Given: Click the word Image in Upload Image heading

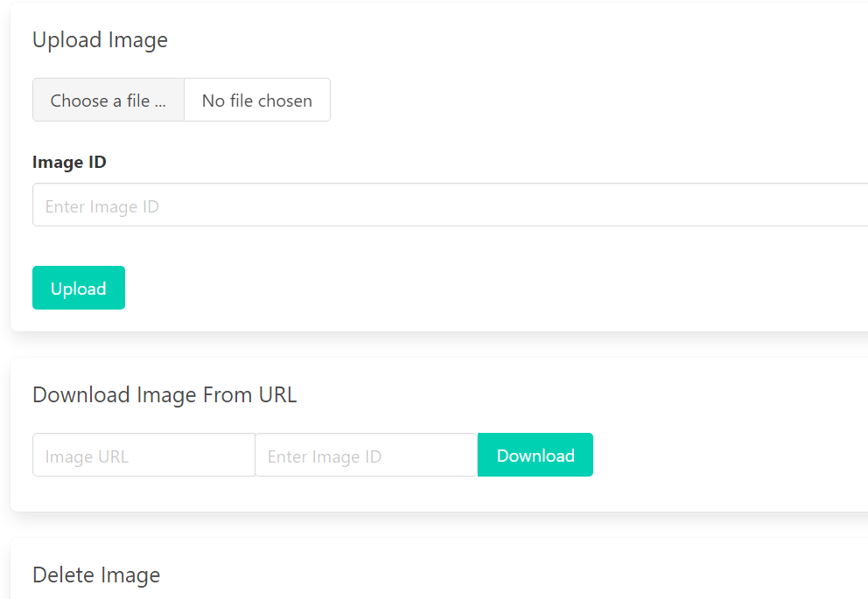Looking at the screenshot, I should tap(137, 40).
